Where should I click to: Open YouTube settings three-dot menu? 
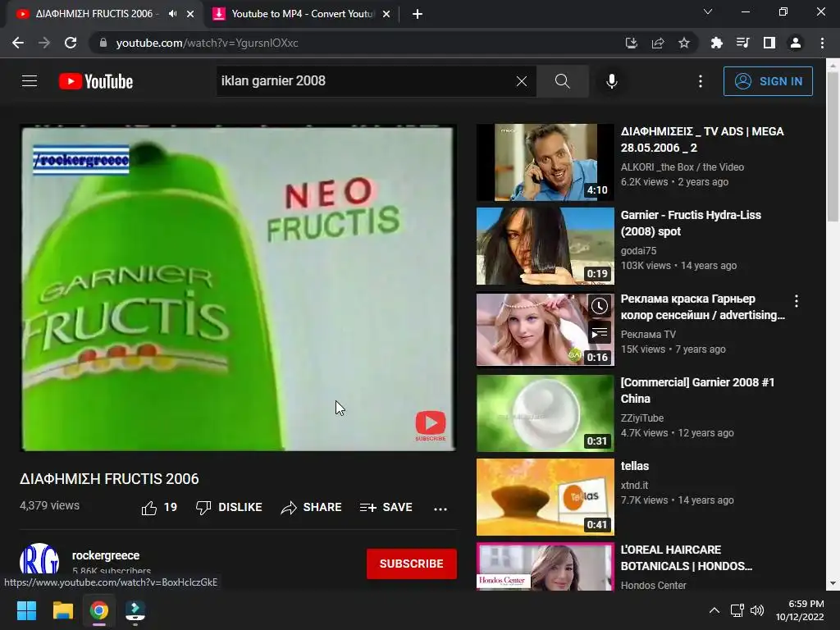(701, 81)
